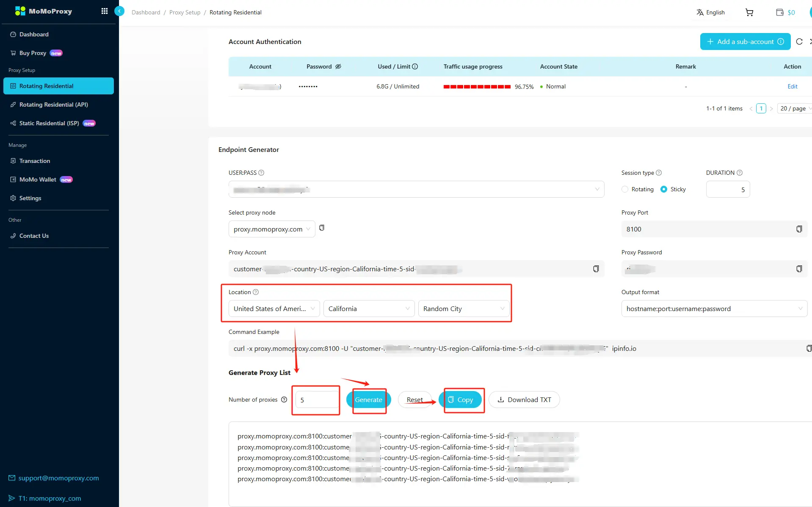Open the English language selector
Image resolution: width=812 pixels, height=507 pixels.
pyautogui.click(x=711, y=12)
